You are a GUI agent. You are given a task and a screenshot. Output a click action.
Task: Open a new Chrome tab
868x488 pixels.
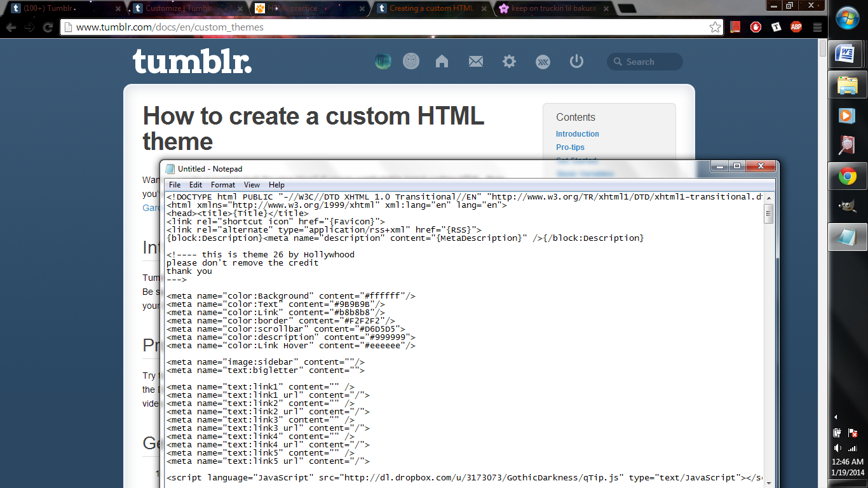click(x=626, y=9)
